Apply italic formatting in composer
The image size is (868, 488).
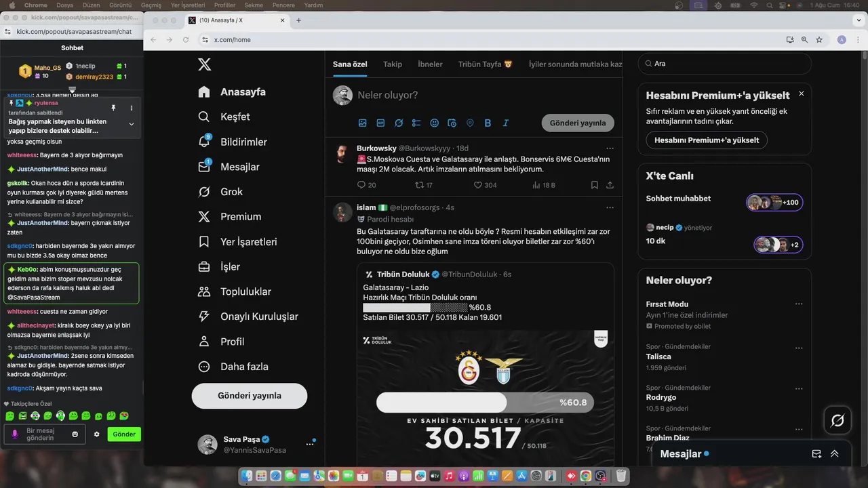[x=505, y=123]
